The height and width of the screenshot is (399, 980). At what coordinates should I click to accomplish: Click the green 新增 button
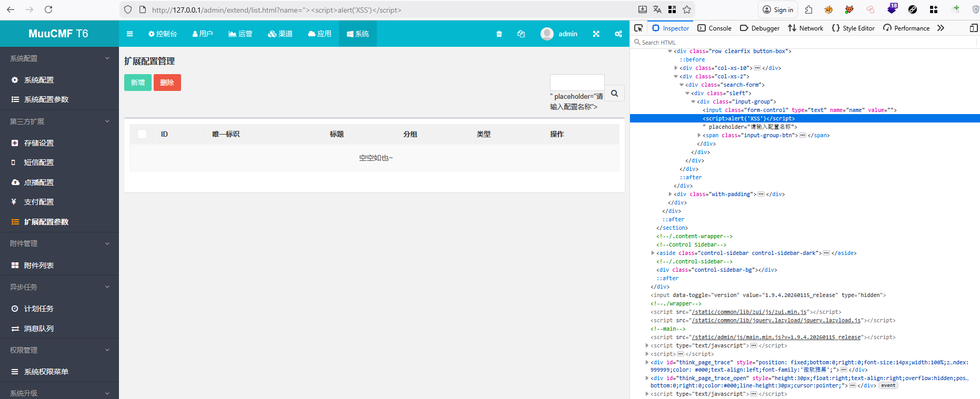click(x=138, y=83)
